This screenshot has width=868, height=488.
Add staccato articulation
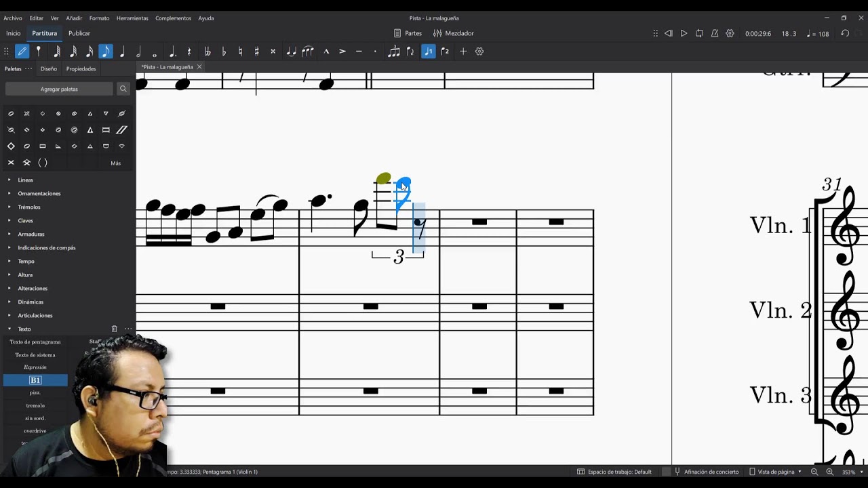[375, 52]
